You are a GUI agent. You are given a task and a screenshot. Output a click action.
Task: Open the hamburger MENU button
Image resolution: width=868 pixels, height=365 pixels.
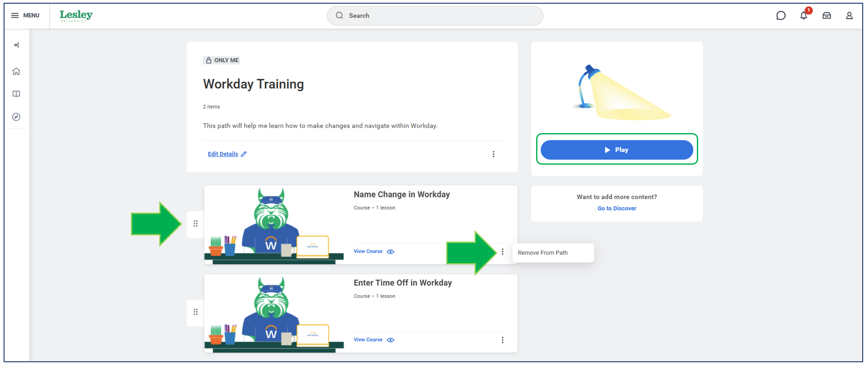(25, 15)
